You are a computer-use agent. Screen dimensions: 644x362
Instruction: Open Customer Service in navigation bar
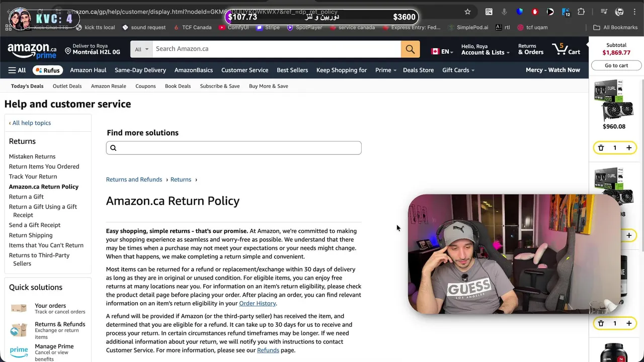(x=245, y=70)
